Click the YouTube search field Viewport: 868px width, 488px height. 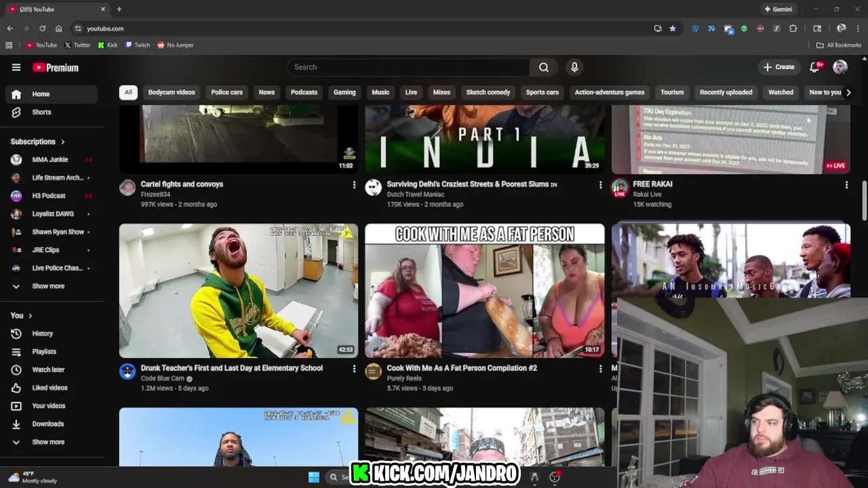pyautogui.click(x=408, y=67)
